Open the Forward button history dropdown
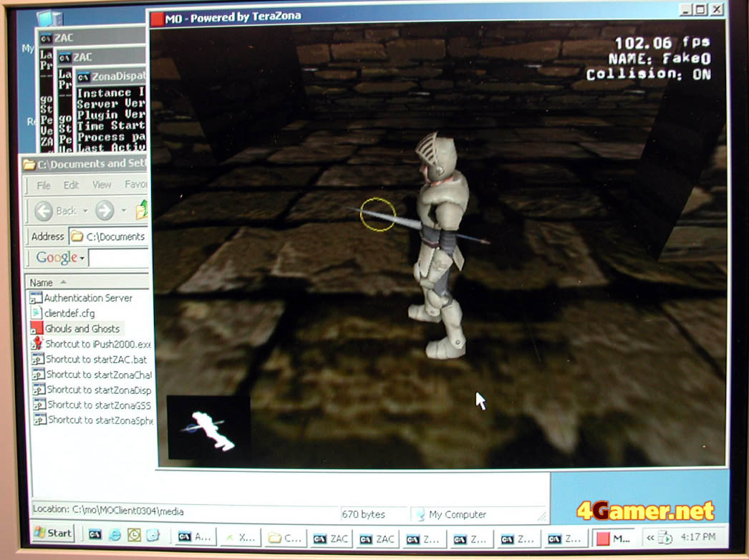 (x=124, y=211)
